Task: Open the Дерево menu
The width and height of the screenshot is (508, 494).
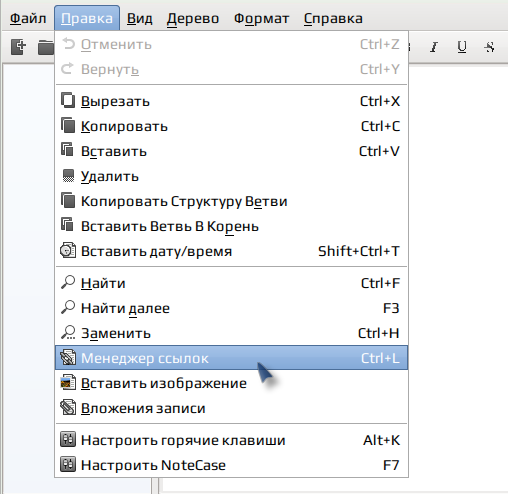Action: click(x=193, y=18)
